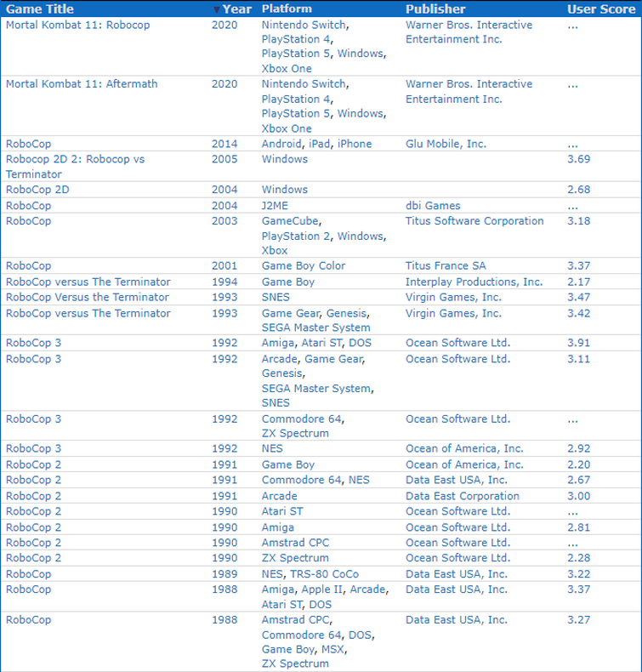
Task: Click Amiga platform in RoboCop 2 row
Action: (278, 527)
